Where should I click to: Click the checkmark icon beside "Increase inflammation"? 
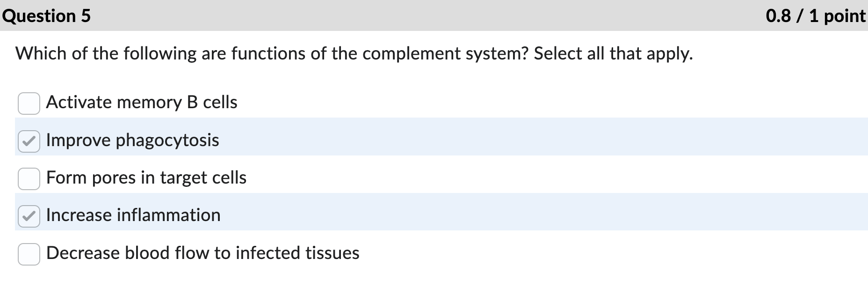[x=29, y=216]
